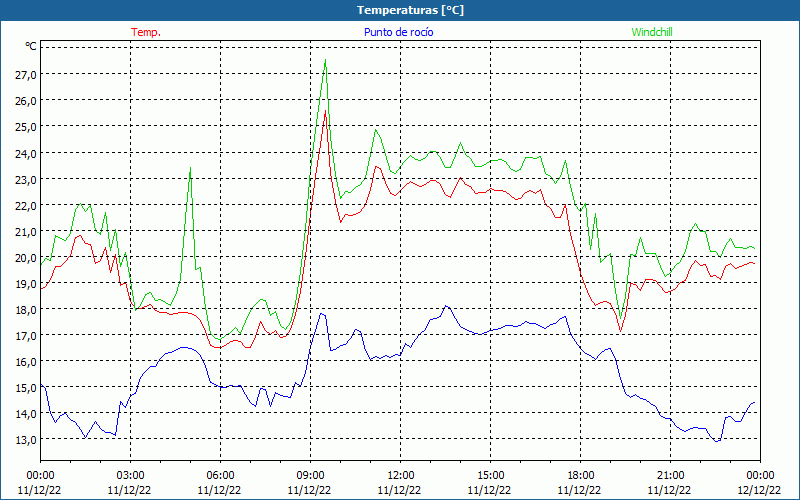The height and width of the screenshot is (500, 800).
Task: Click the 24,0 y-axis value
Action: [x=26, y=153]
